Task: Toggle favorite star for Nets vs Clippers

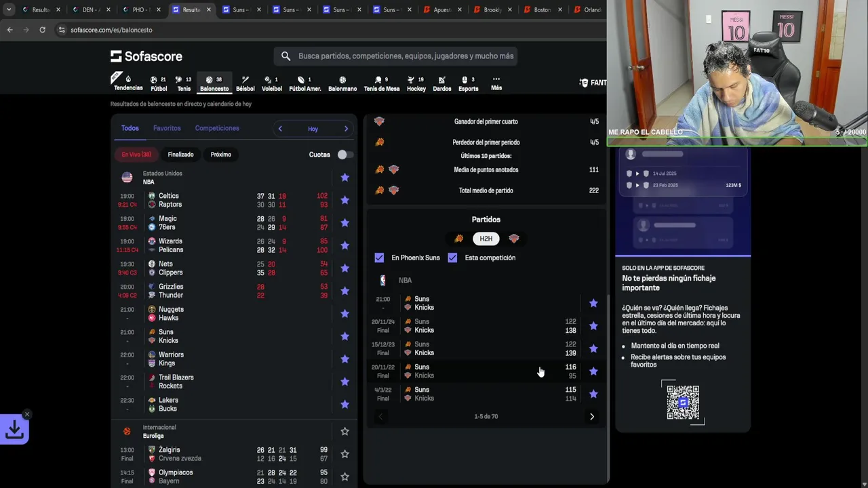Action: click(344, 268)
